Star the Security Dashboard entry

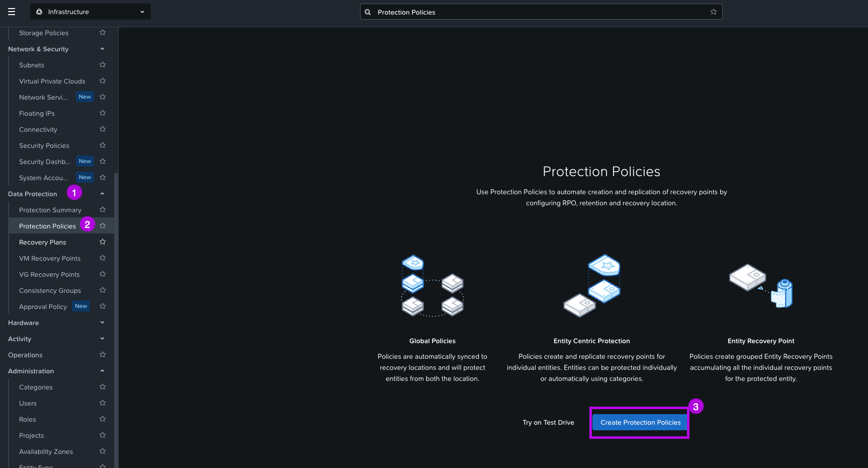(103, 162)
